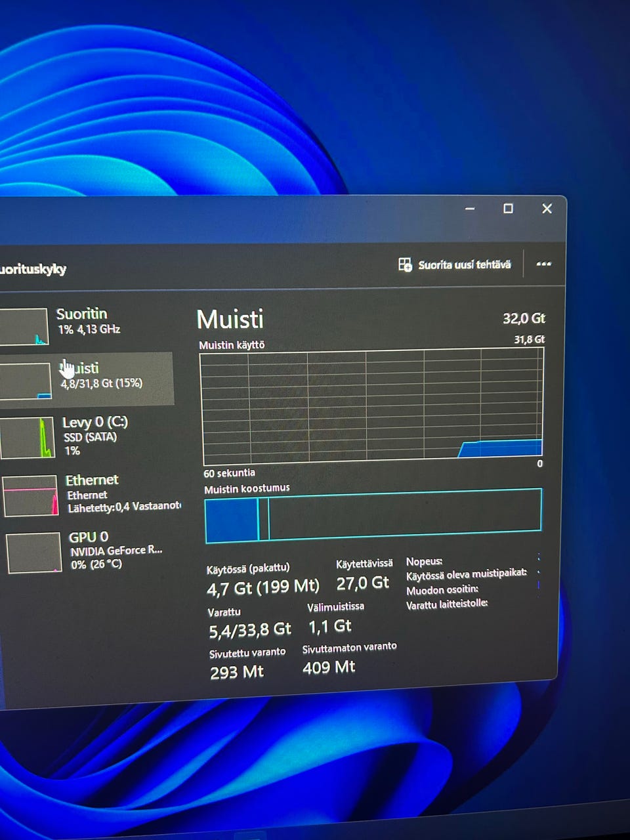
Task: Click the Levy 0 green graph thumbnail
Action: tap(28, 438)
